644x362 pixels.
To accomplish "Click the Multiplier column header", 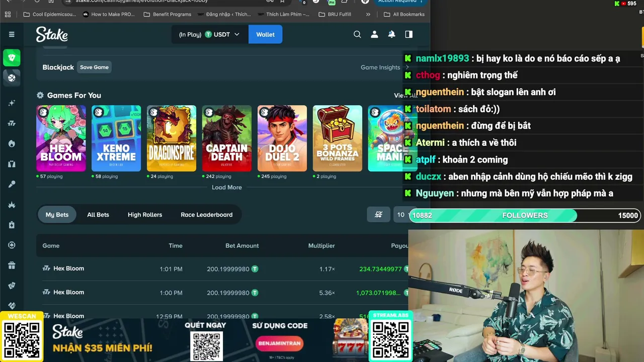I will (x=321, y=246).
